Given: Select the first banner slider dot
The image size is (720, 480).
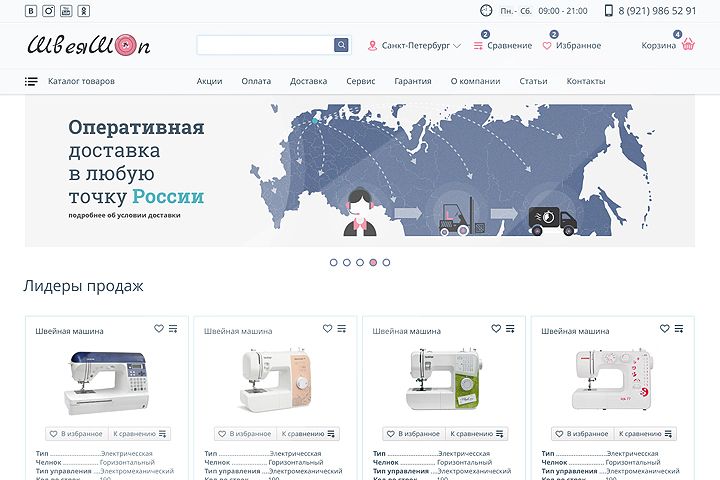Looking at the screenshot, I should (x=334, y=262).
